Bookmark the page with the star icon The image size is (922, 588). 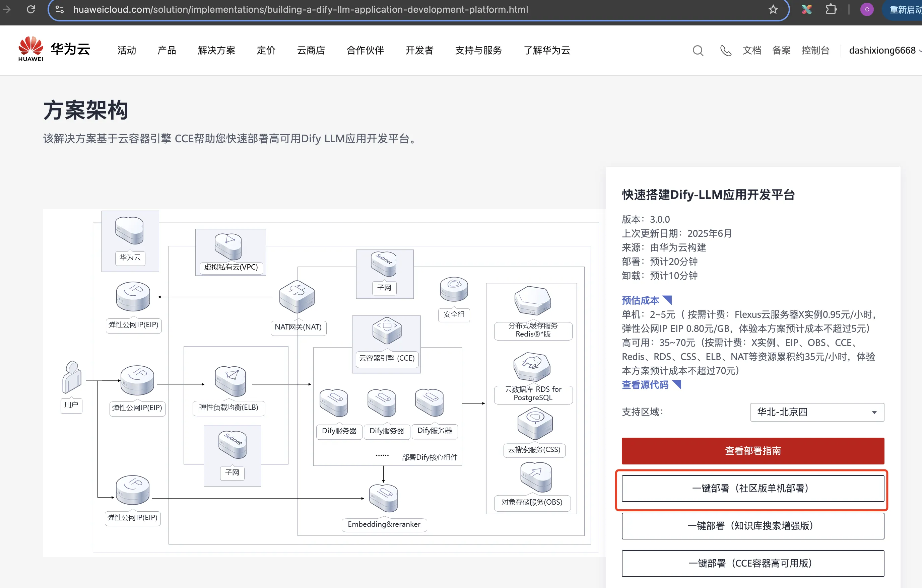pyautogui.click(x=772, y=10)
